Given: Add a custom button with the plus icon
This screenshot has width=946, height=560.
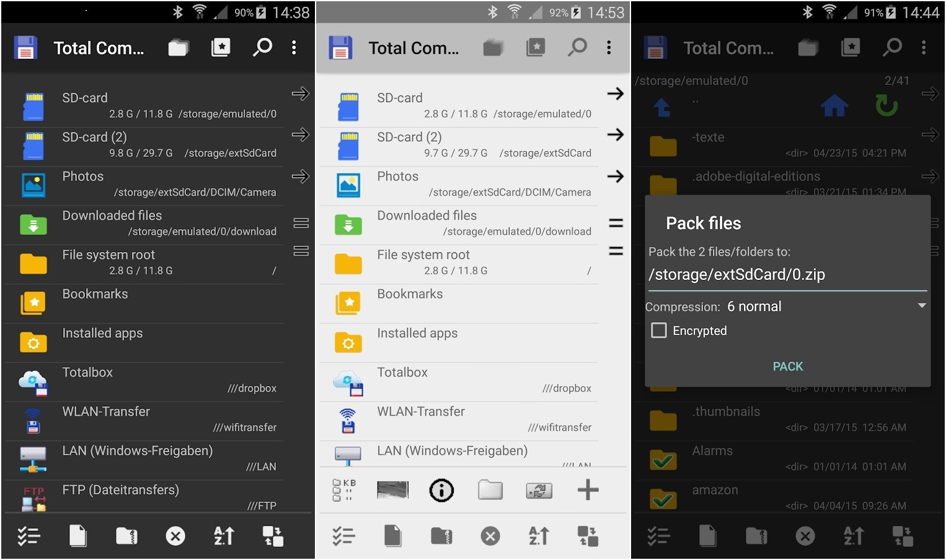Looking at the screenshot, I should click(x=587, y=490).
